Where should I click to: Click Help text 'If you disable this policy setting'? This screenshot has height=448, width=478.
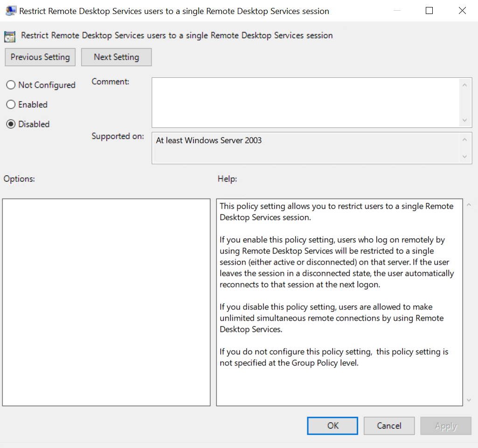click(278, 307)
